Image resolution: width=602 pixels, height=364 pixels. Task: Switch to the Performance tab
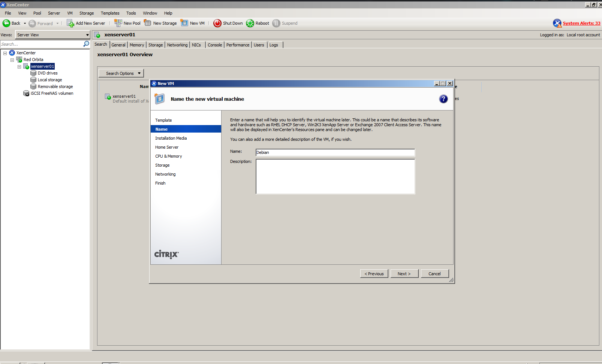[238, 45]
